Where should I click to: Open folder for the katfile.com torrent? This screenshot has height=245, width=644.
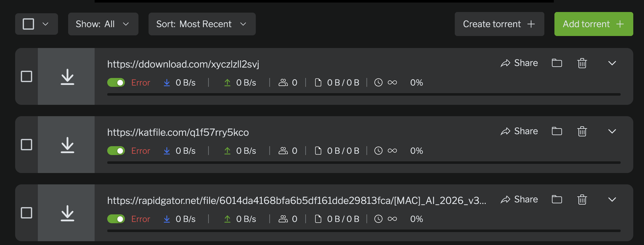[x=557, y=131]
